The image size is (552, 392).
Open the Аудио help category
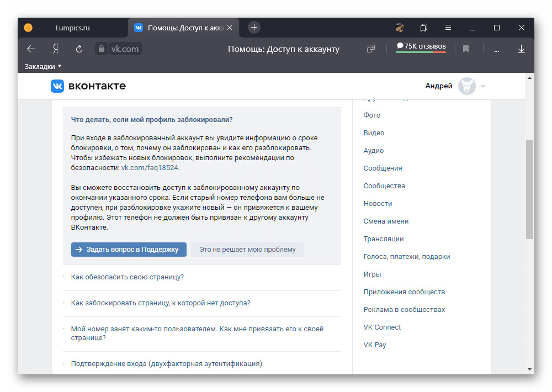[374, 150]
